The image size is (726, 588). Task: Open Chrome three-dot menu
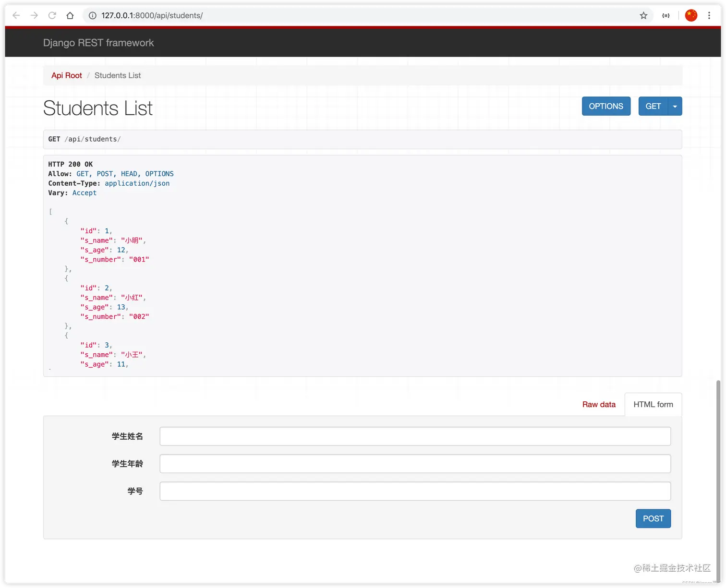709,15
